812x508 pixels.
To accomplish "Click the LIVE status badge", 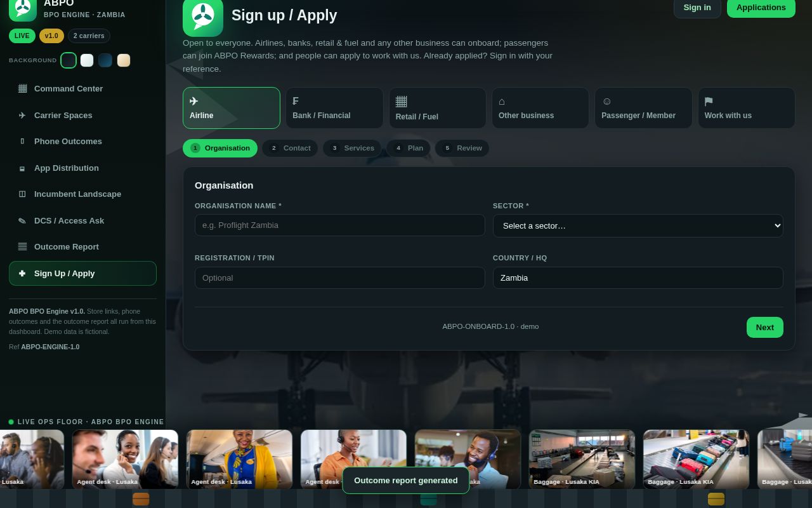I will click(x=22, y=36).
